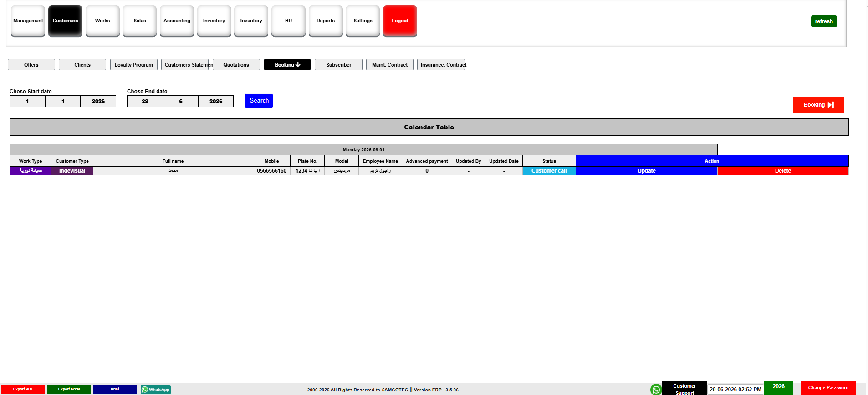Select the start date year 2026 field

[x=98, y=101]
